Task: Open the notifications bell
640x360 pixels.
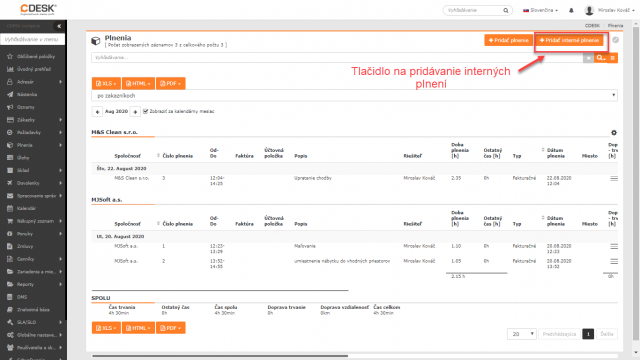Action: click(x=571, y=10)
